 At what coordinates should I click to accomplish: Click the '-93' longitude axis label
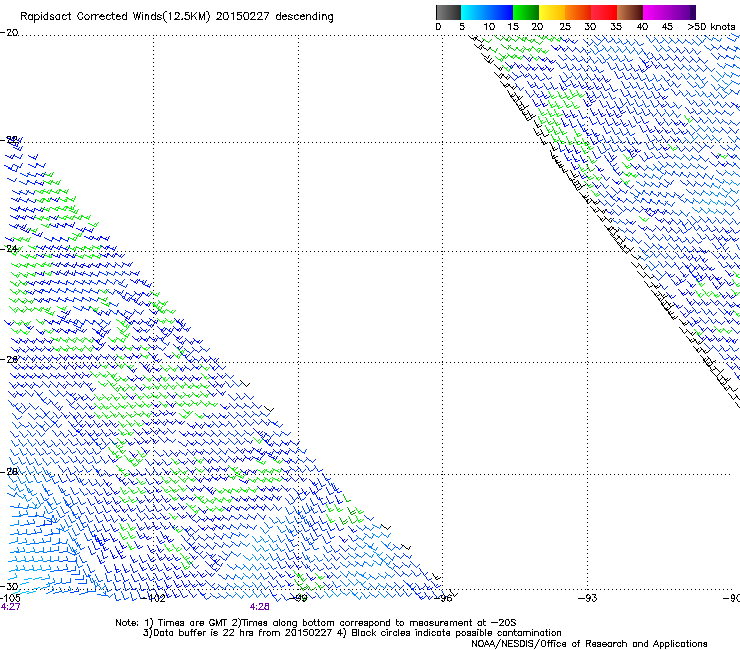point(587,598)
